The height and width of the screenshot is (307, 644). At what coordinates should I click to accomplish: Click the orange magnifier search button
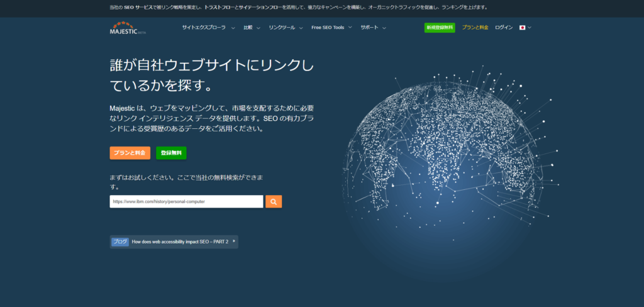tap(274, 201)
